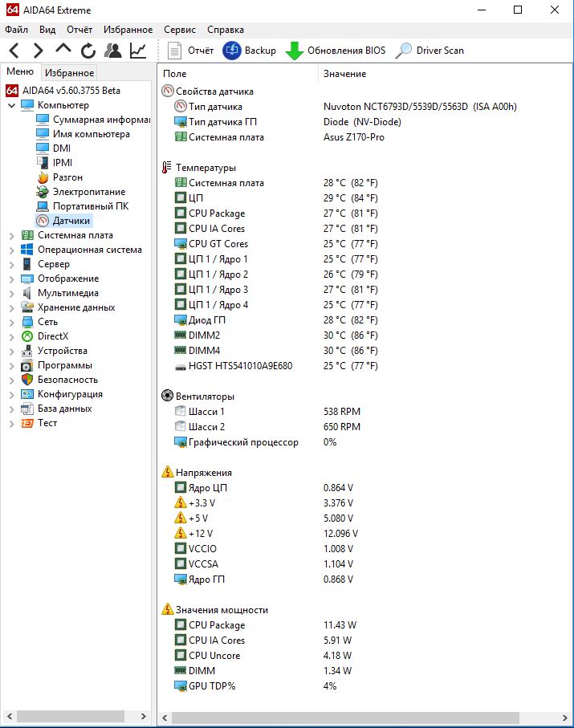
Task: Open the Вид menu
Action: [47, 30]
